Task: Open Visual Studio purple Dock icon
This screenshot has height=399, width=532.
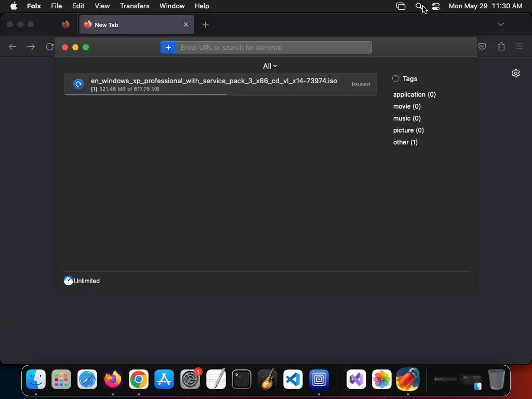Action: coord(356,379)
